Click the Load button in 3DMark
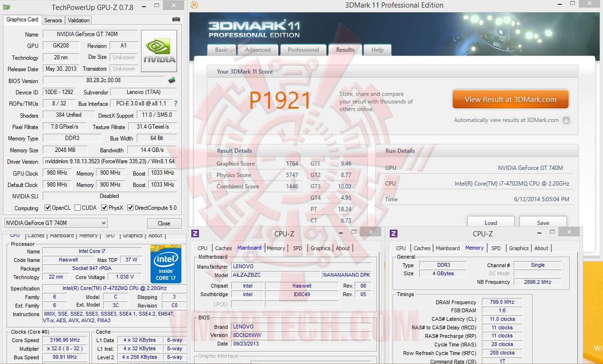Image resolution: width=603 pixels, height=364 pixels. point(491,223)
